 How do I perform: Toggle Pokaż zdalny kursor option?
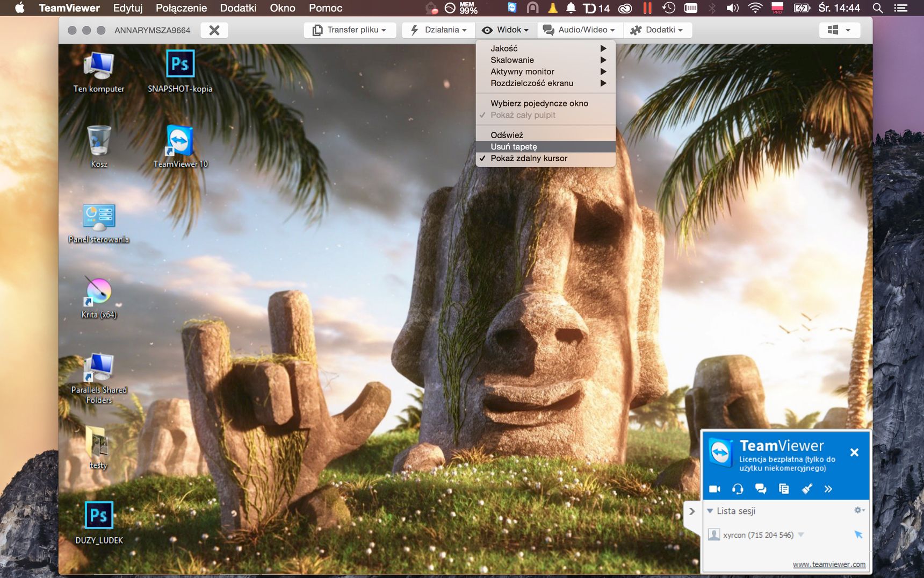545,158
